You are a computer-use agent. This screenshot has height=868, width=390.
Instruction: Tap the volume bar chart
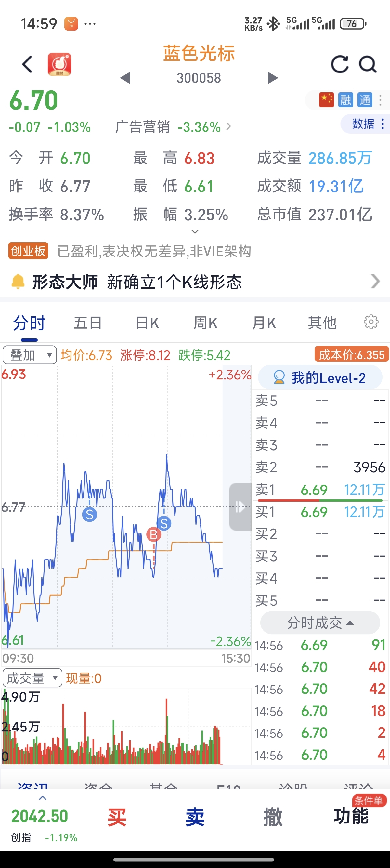(x=126, y=727)
